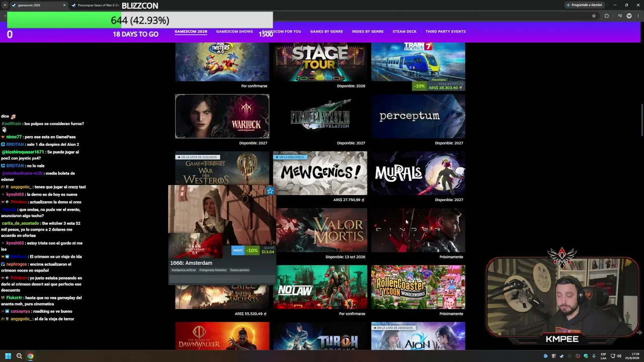Screen dimensions: 644x362
Task: Go to Games by Genre section
Action: point(327,31)
